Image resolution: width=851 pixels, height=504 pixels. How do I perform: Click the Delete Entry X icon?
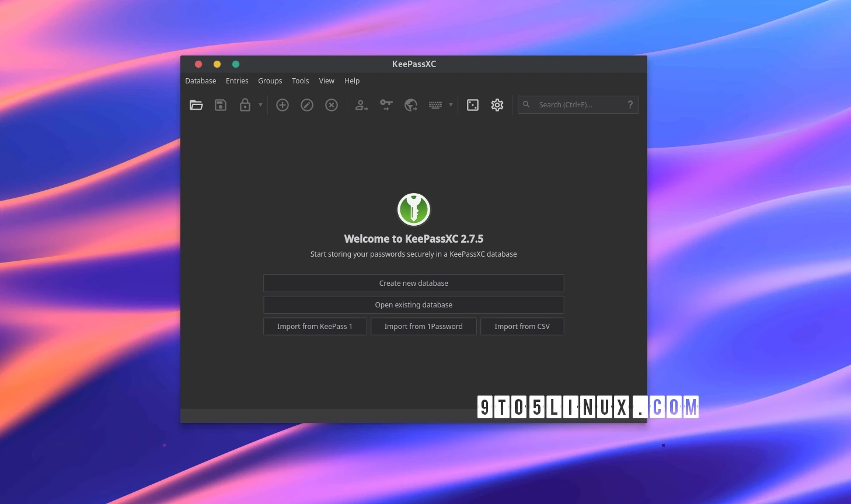[x=332, y=105]
